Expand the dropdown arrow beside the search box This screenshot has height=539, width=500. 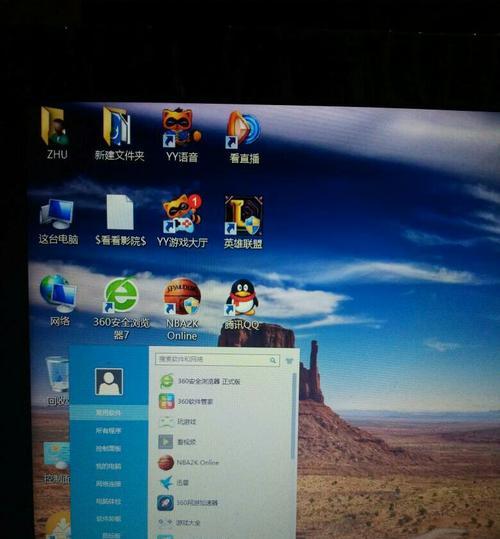click(289, 361)
